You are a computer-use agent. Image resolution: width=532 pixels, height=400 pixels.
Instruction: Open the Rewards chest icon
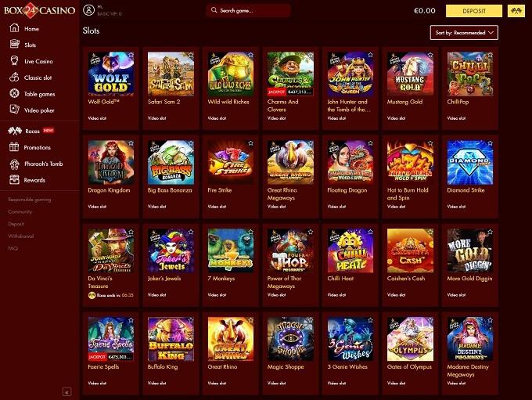tap(14, 179)
